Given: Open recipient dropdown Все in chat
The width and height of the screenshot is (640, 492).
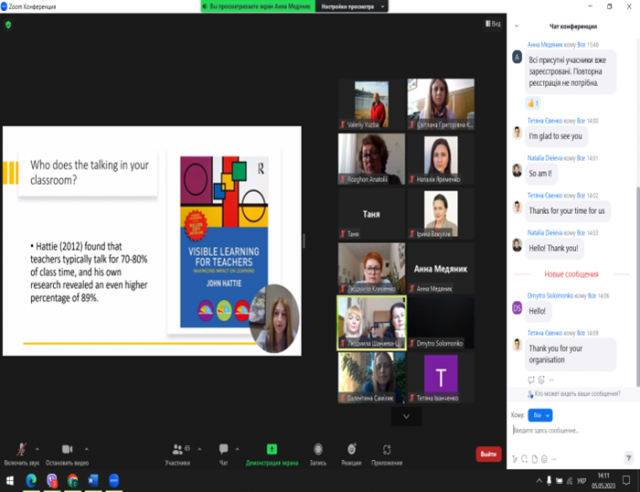Looking at the screenshot, I should 540,415.
